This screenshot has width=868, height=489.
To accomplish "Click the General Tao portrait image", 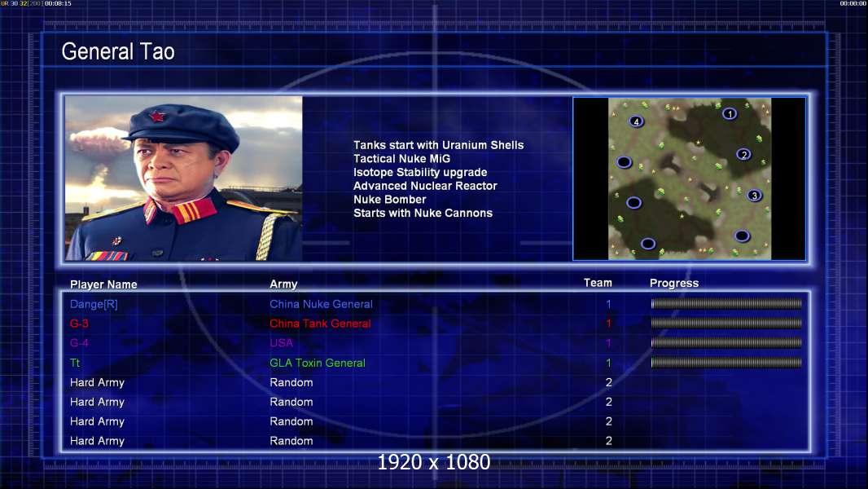I will tap(184, 178).
